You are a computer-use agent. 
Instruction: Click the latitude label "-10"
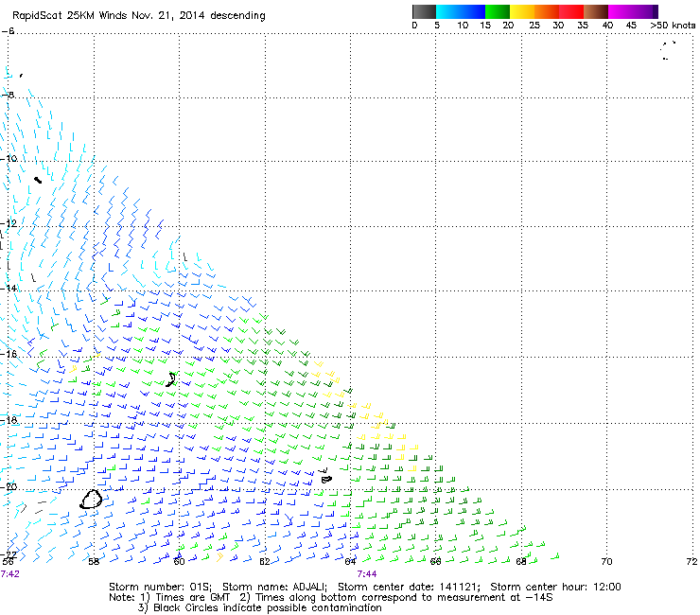[x=9, y=159]
